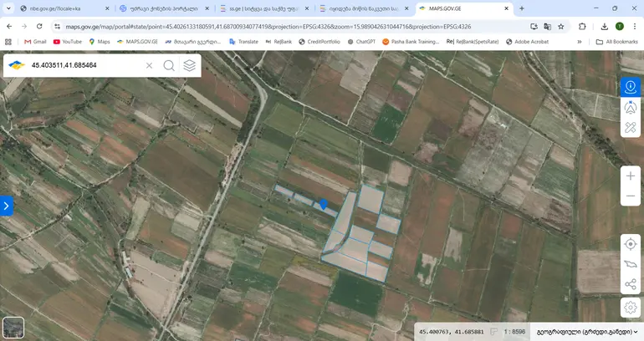644x341 pixels.
Task: Switch to the second browser tab
Action: (163, 8)
